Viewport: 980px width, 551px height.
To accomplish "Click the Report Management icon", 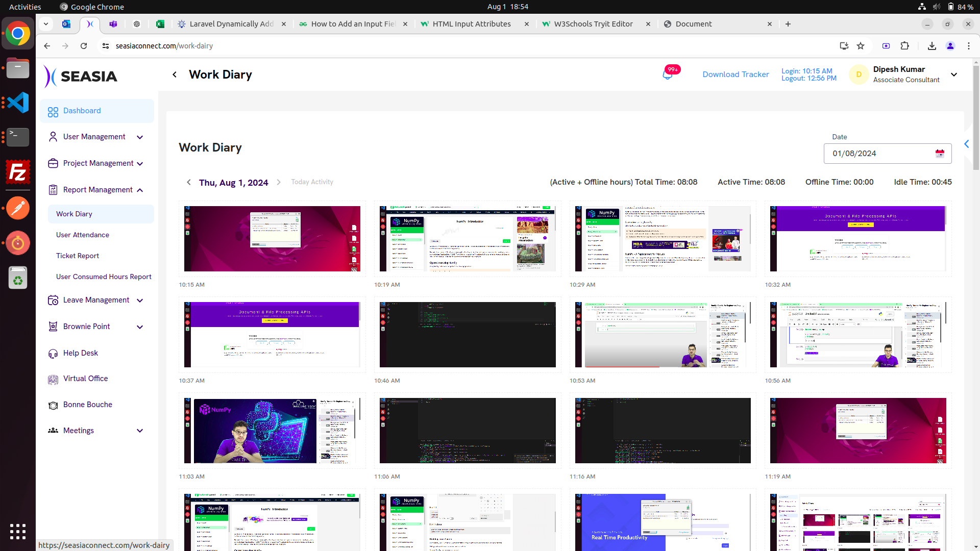I will 53,190.
